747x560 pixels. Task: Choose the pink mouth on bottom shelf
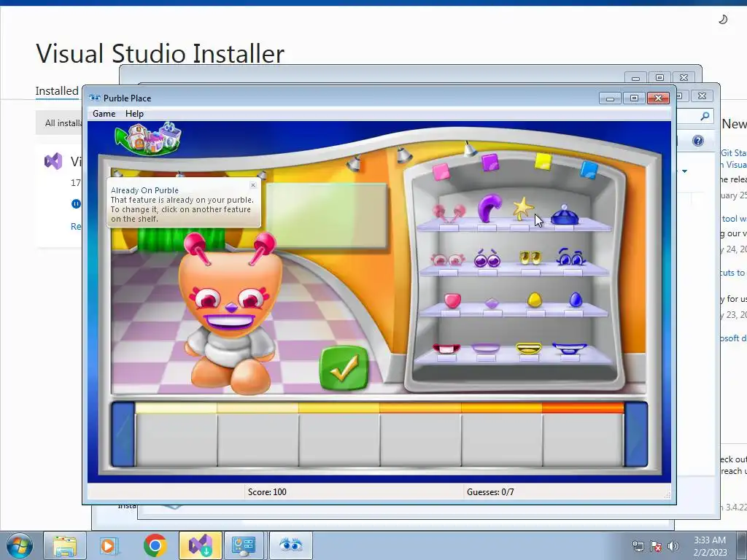pyautogui.click(x=446, y=349)
